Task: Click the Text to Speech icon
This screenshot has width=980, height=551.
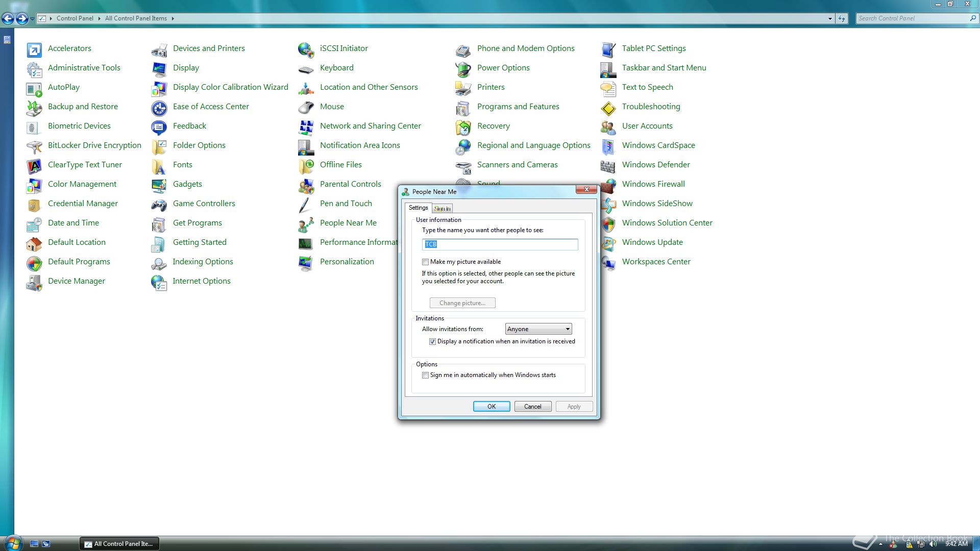Action: click(608, 88)
